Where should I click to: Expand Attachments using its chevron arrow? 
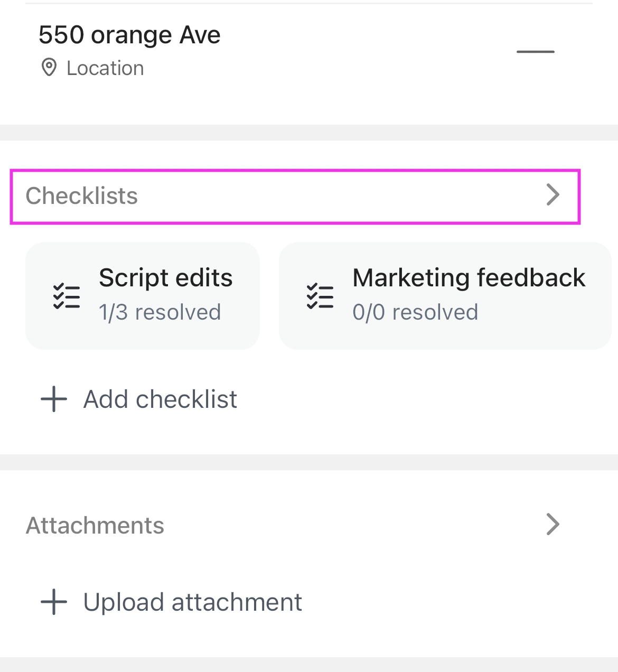553,525
